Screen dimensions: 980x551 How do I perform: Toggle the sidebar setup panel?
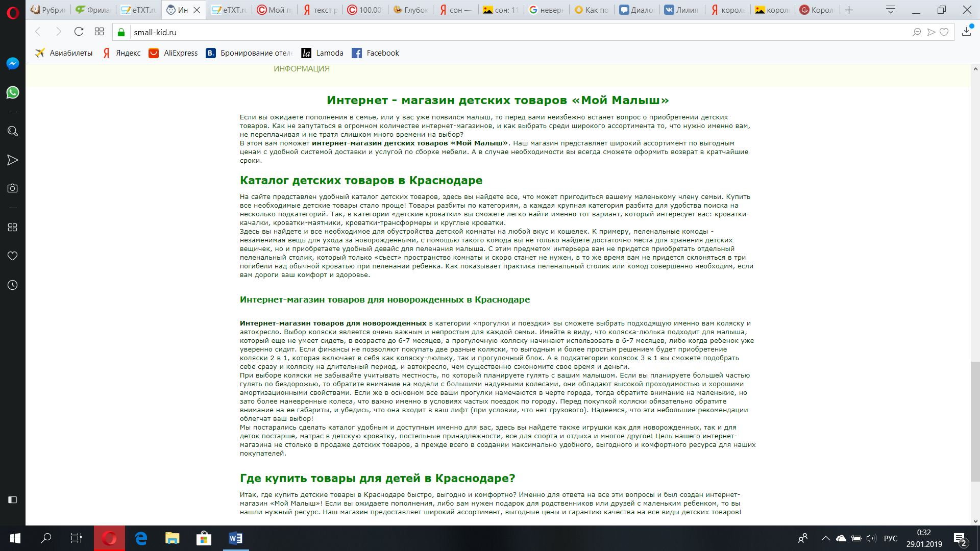(x=12, y=500)
